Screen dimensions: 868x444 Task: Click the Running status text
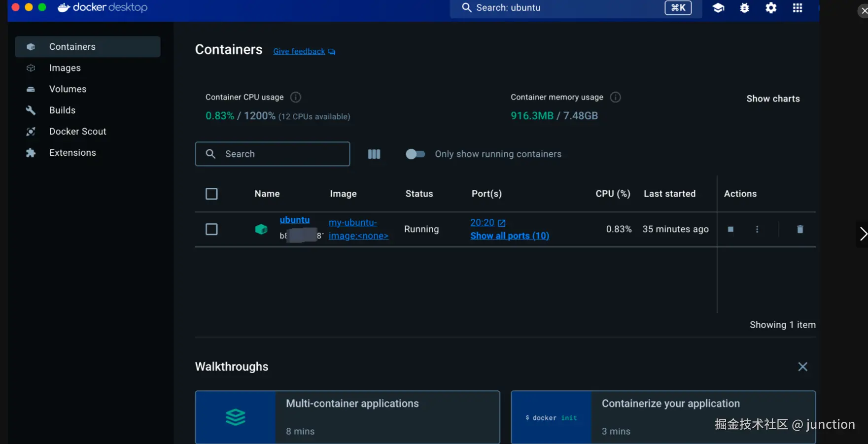(421, 229)
